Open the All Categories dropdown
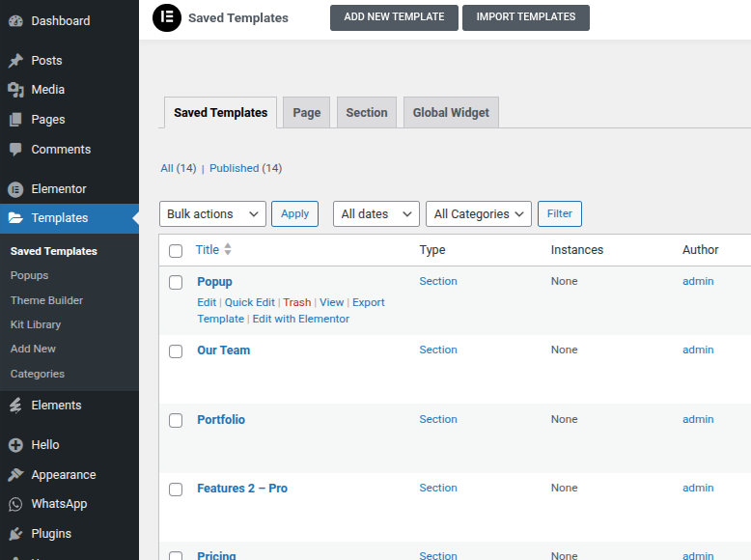Screen dimensions: 751x560 (479, 213)
